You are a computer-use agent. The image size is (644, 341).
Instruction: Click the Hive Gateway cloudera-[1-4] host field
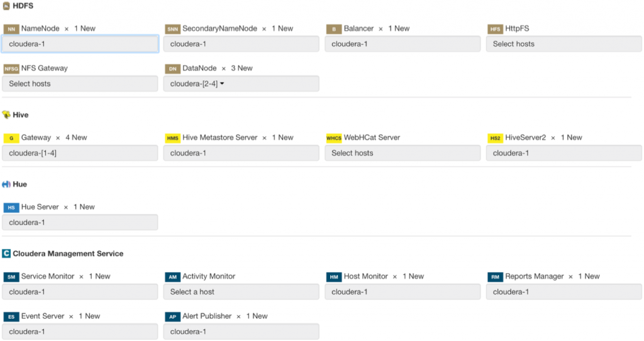(x=80, y=153)
